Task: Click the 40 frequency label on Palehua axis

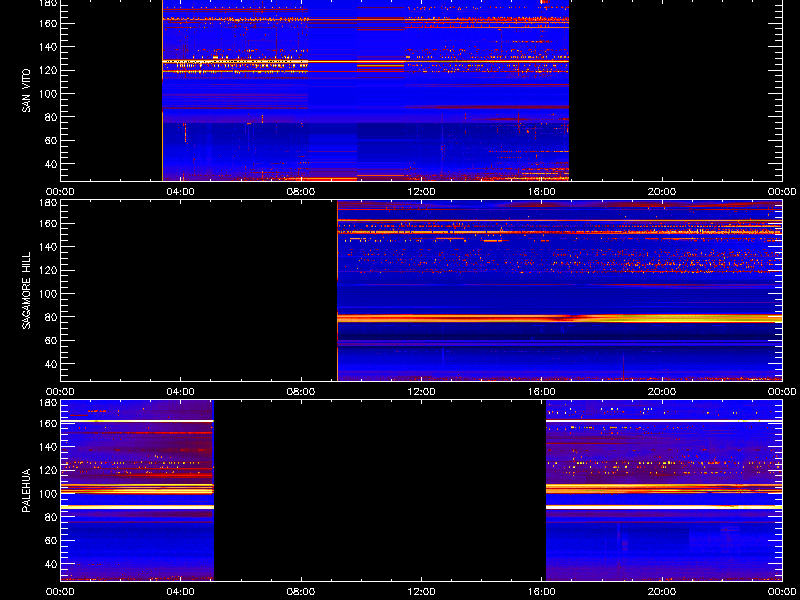Action: [x=51, y=564]
